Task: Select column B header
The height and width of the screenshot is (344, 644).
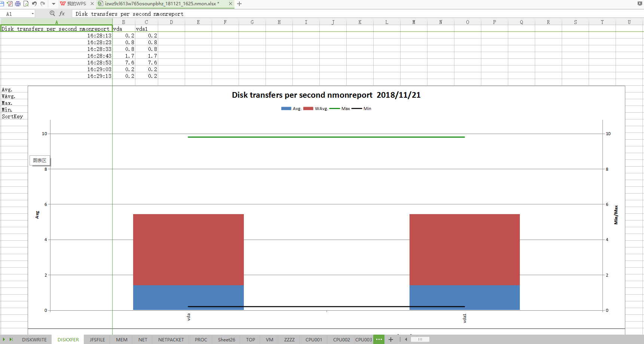Action: (x=124, y=22)
